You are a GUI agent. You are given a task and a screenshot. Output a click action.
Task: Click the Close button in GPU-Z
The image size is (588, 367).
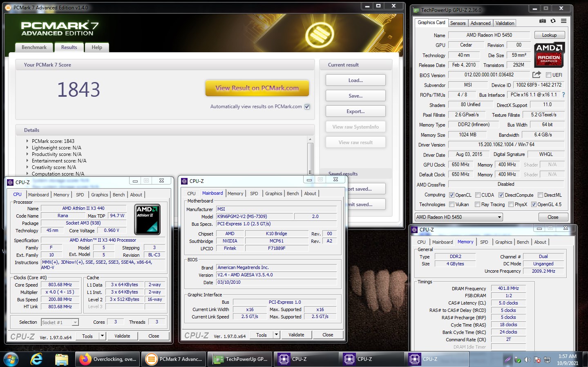click(553, 217)
